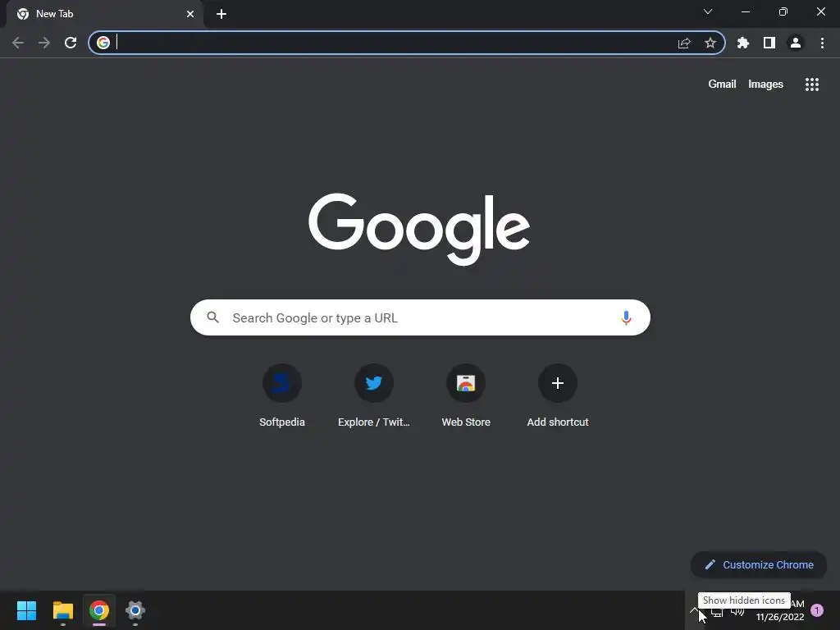Open the Extensions puzzle icon
This screenshot has height=630, width=840.
(743, 43)
